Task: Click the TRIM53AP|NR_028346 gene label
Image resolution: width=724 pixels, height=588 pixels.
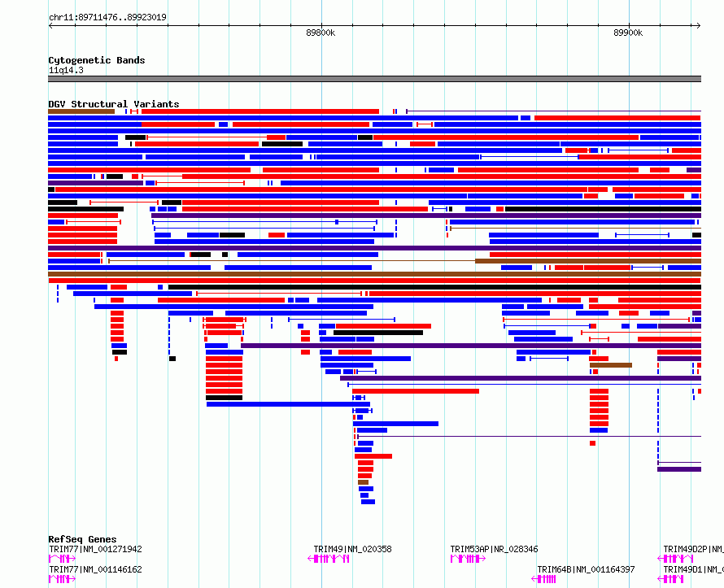Action: (x=494, y=549)
